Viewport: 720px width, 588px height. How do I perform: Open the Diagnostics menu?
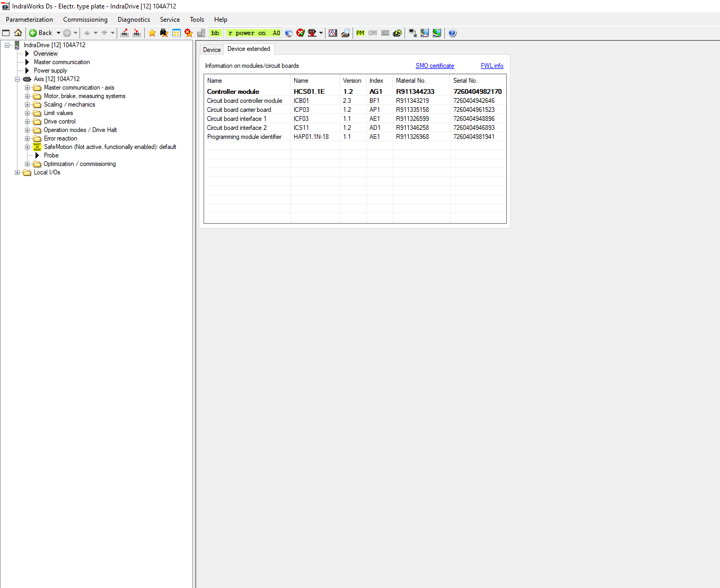(x=134, y=20)
